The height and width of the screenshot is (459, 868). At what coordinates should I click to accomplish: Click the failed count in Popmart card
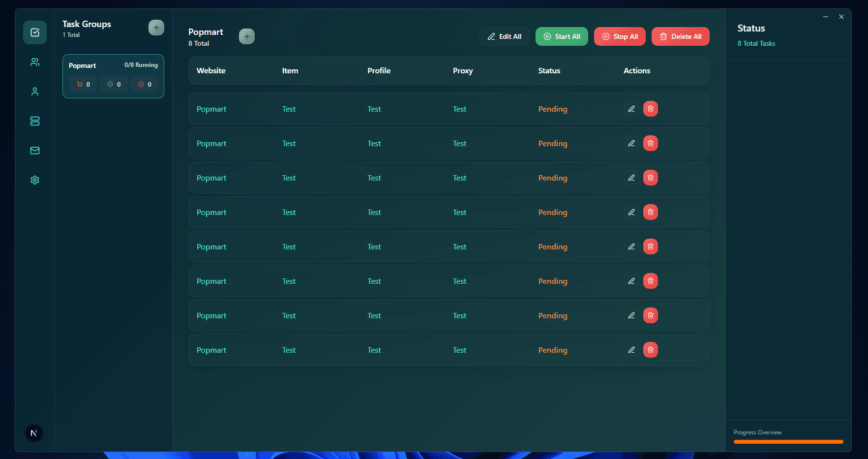(145, 84)
